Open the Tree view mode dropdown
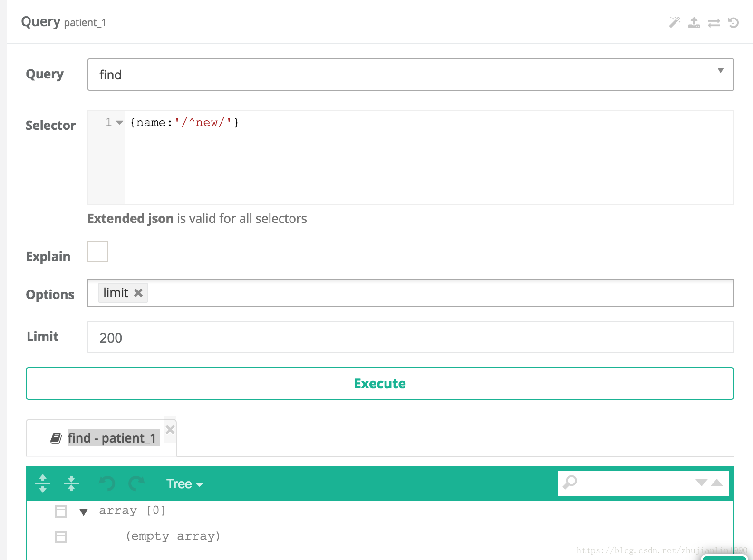 click(184, 484)
